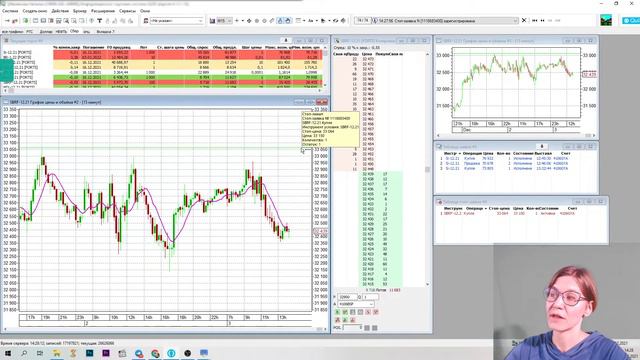Open the trading account dropdown in order book
640x360 pixels.
[x=356, y=304]
